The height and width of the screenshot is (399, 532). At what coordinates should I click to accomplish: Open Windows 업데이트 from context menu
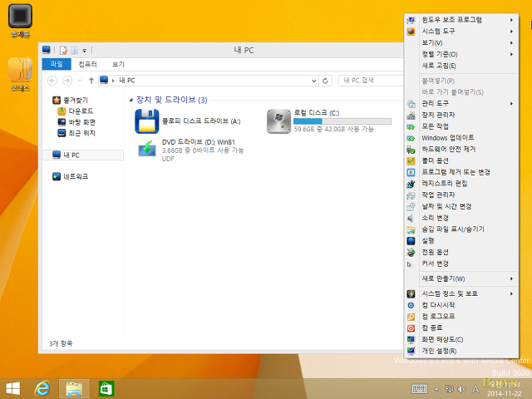[461, 138]
